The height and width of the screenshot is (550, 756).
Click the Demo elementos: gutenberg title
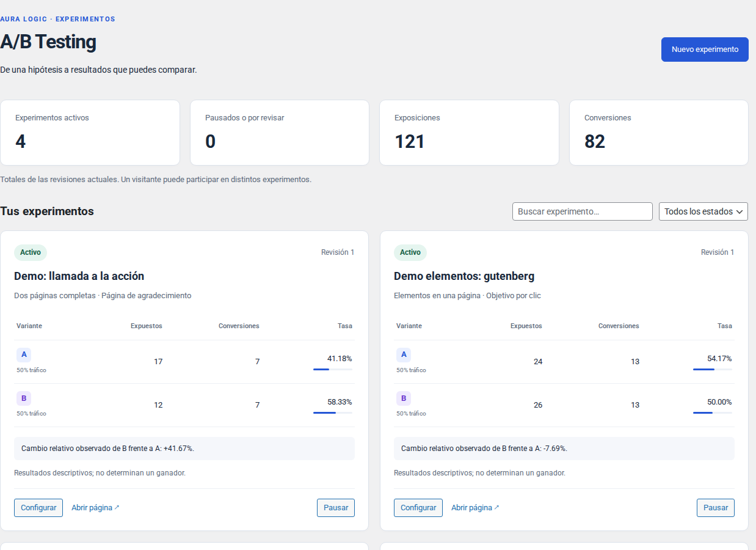coord(464,276)
